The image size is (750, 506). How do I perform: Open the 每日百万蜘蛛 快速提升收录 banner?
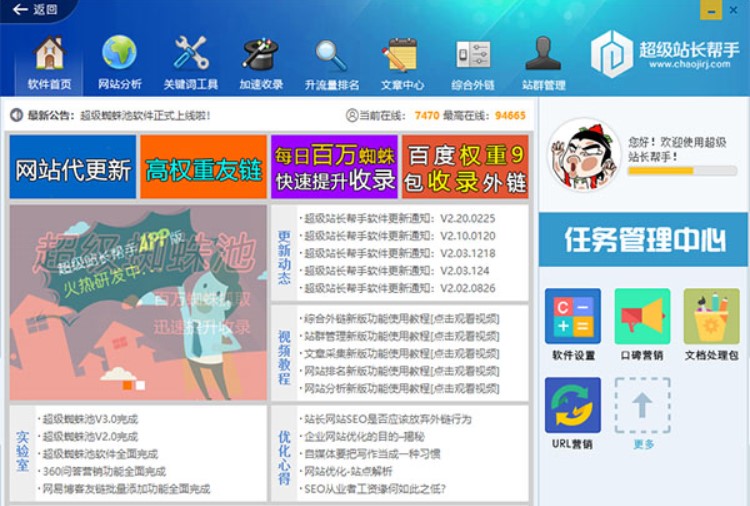pos(334,166)
